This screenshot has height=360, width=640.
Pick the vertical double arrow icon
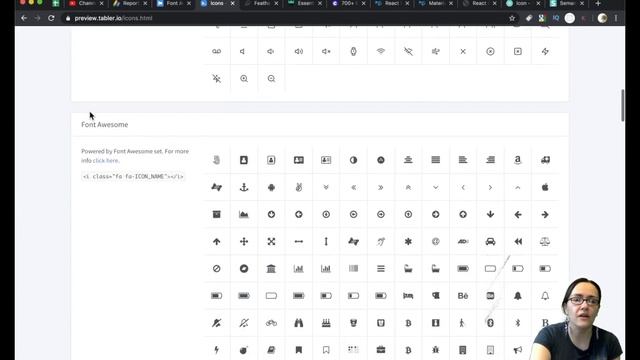(x=326, y=242)
